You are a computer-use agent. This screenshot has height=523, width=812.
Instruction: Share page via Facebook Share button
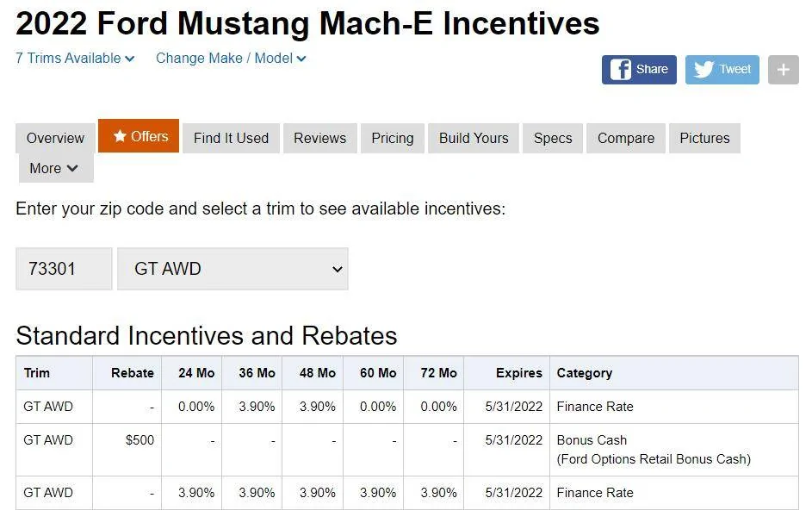point(639,70)
